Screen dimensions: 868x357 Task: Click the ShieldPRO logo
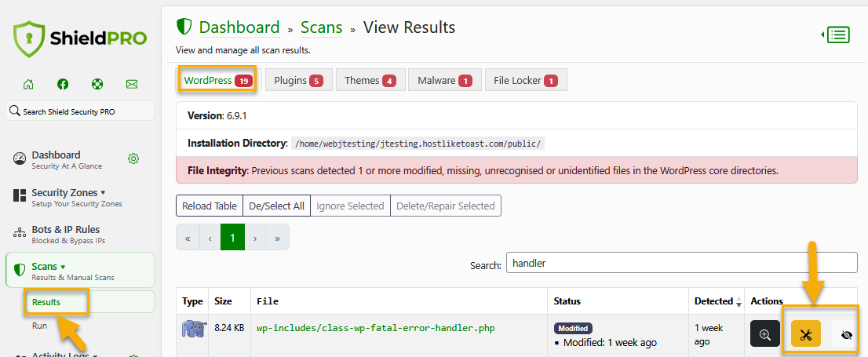pyautogui.click(x=80, y=38)
